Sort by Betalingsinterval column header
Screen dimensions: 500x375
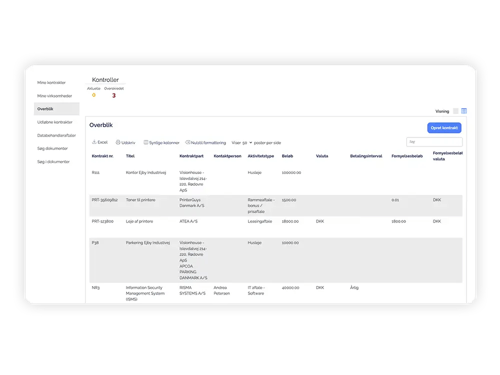(366, 156)
